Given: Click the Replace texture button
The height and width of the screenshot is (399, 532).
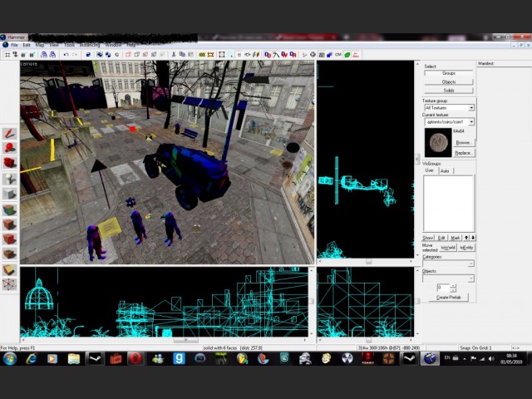Looking at the screenshot, I should point(464,153).
